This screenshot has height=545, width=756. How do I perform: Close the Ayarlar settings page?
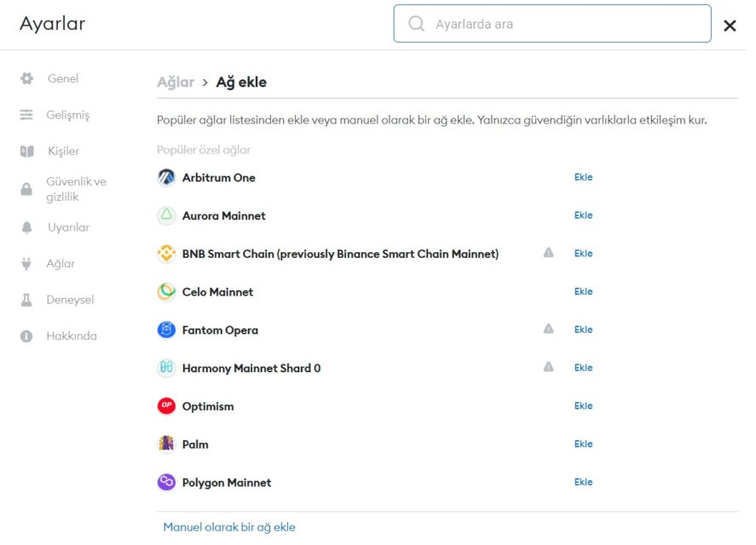click(x=730, y=26)
